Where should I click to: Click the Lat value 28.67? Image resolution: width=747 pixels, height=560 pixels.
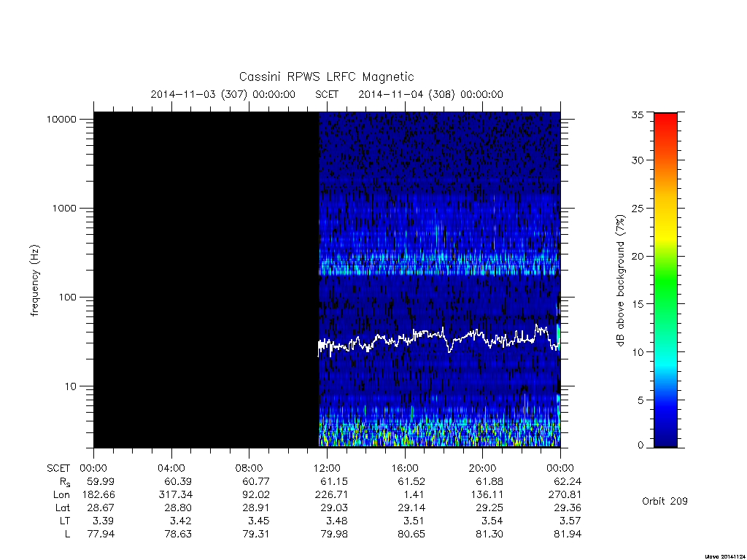click(100, 508)
